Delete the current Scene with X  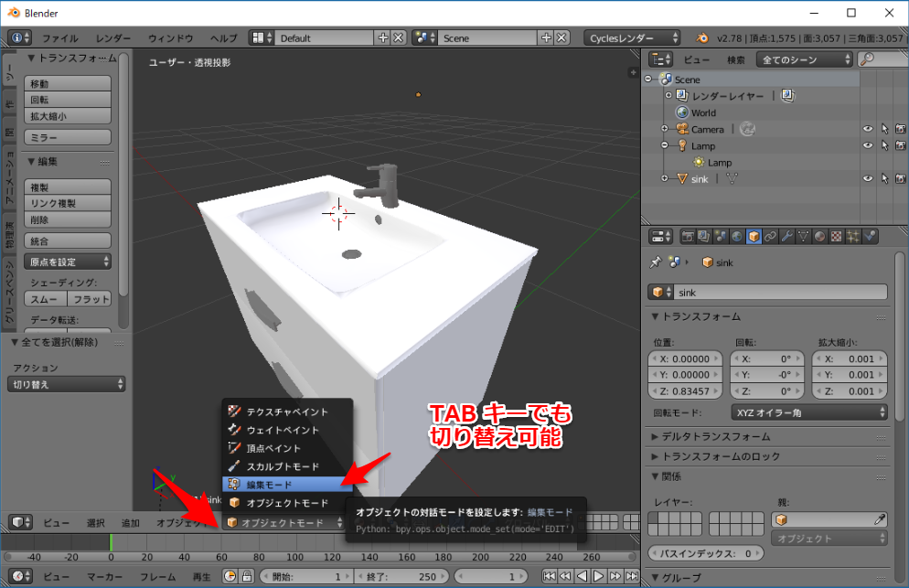click(x=561, y=37)
